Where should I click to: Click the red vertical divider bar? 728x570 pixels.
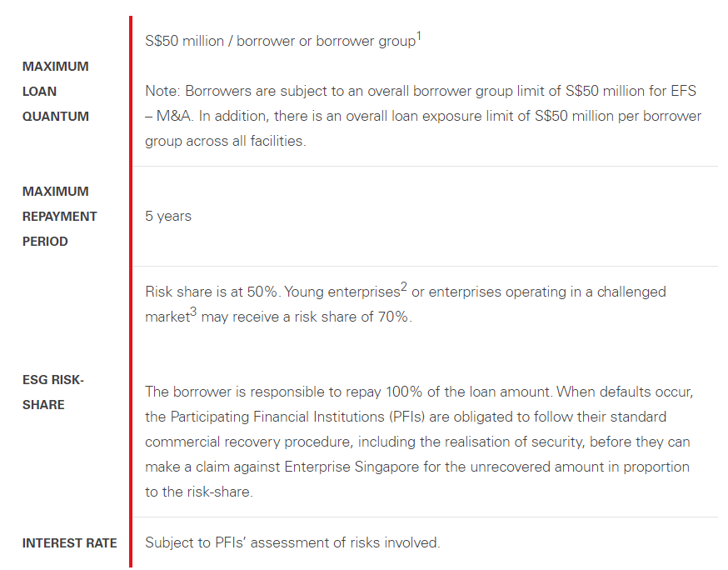(131, 292)
